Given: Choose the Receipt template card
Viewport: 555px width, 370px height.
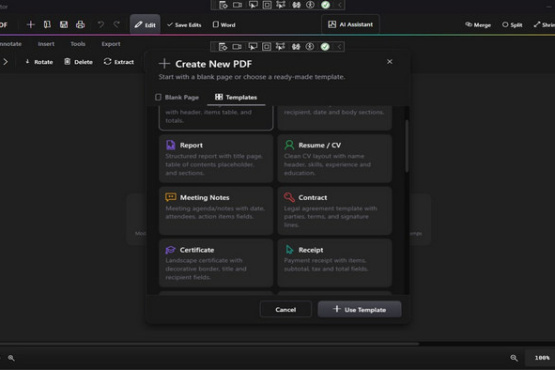Looking at the screenshot, I should tap(334, 263).
